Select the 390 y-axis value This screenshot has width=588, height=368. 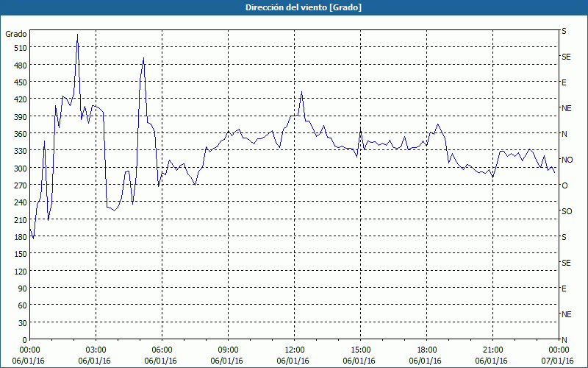(21, 117)
